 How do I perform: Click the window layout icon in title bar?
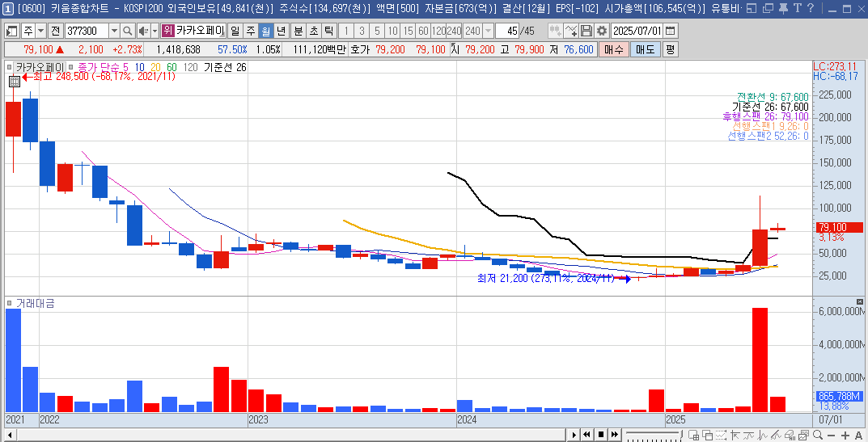pos(752,8)
